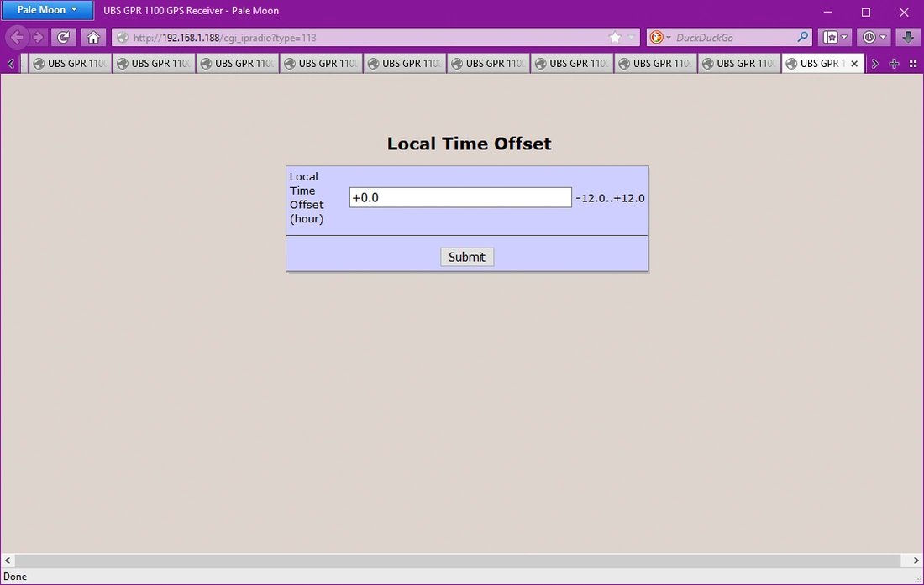Go back one page
This screenshot has height=585, width=924.
(x=17, y=38)
